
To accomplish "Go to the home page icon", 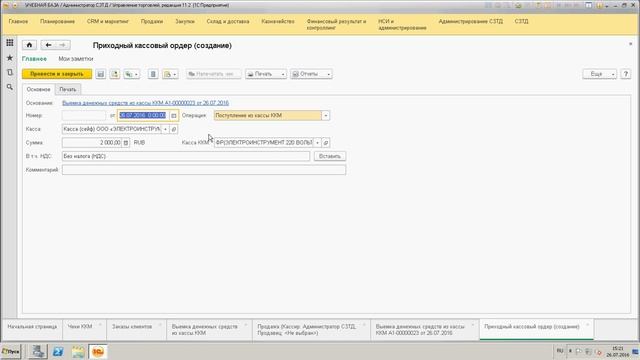I will (29, 45).
